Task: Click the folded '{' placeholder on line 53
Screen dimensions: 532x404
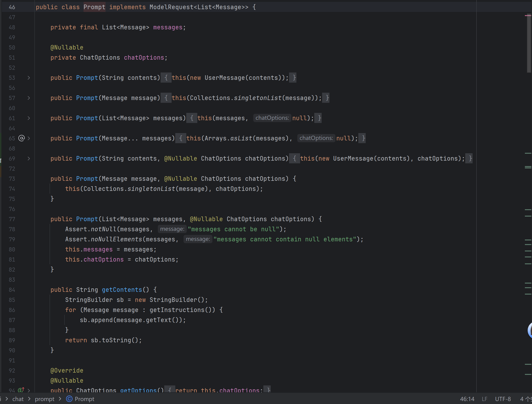Action: pos(166,78)
